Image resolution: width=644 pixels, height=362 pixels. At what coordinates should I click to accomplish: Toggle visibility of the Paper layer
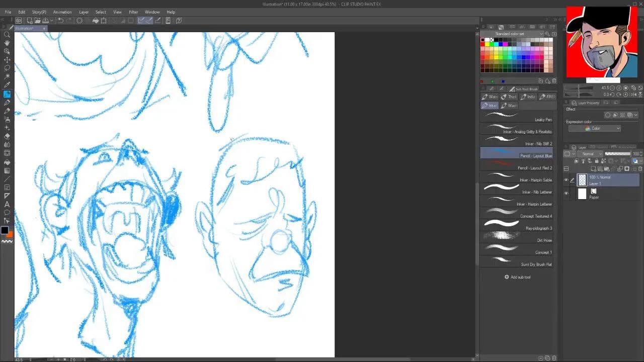[x=566, y=192]
